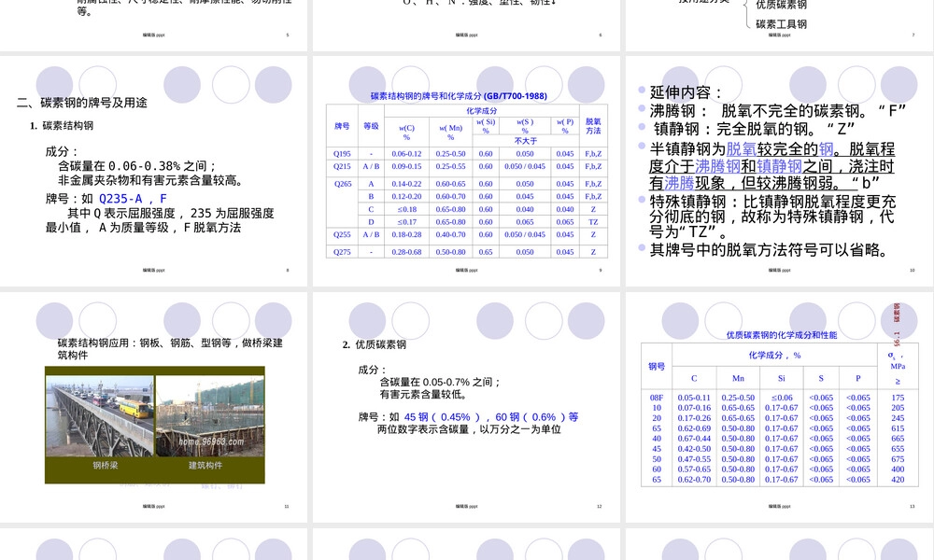Click the ≤0.06 Si value in slide 13
Screen dimensions: 934x560
pyautogui.click(x=782, y=398)
